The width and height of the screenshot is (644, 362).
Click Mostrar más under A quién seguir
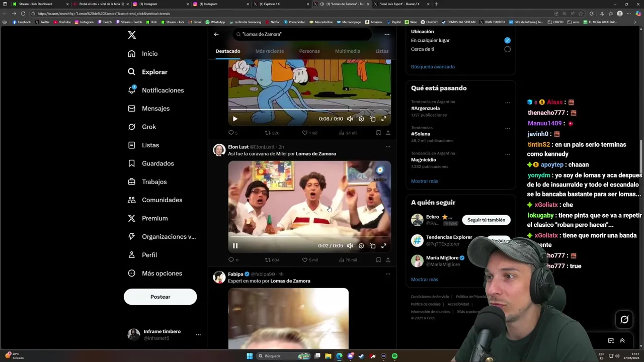[424, 280]
